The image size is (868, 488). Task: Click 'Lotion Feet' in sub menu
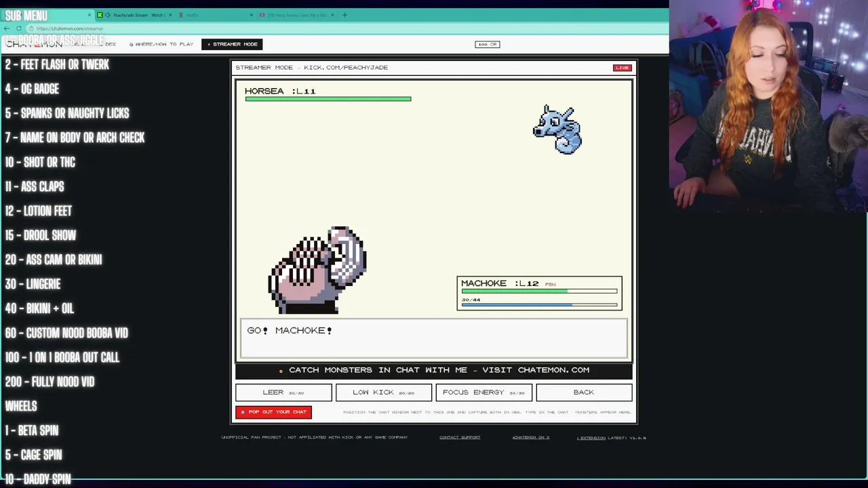pyautogui.click(x=38, y=211)
